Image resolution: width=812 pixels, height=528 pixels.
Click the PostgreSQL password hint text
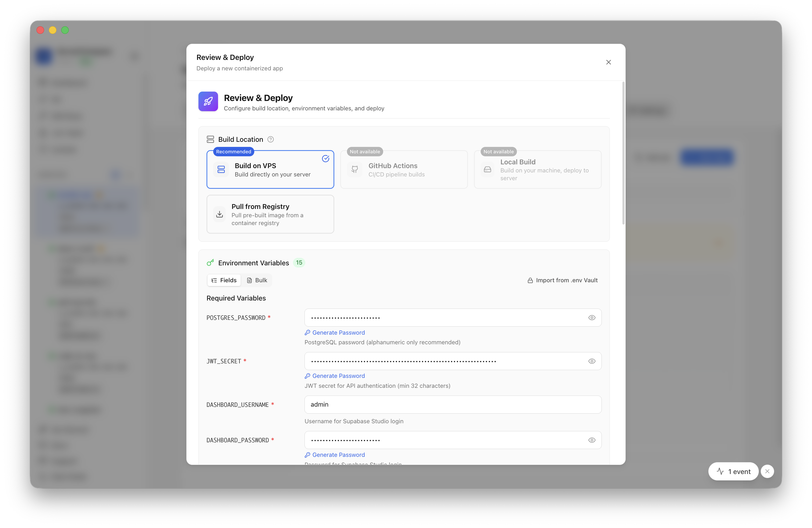tap(382, 342)
